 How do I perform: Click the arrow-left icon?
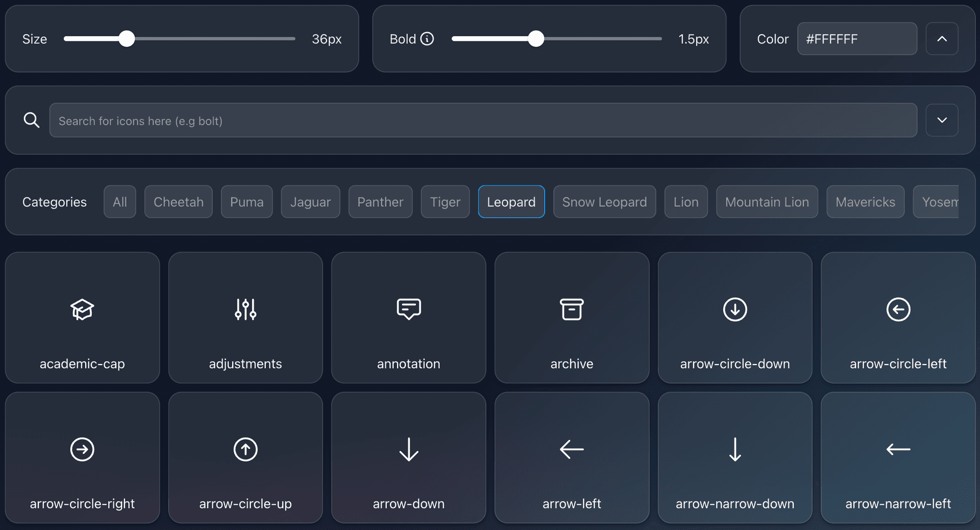click(572, 457)
